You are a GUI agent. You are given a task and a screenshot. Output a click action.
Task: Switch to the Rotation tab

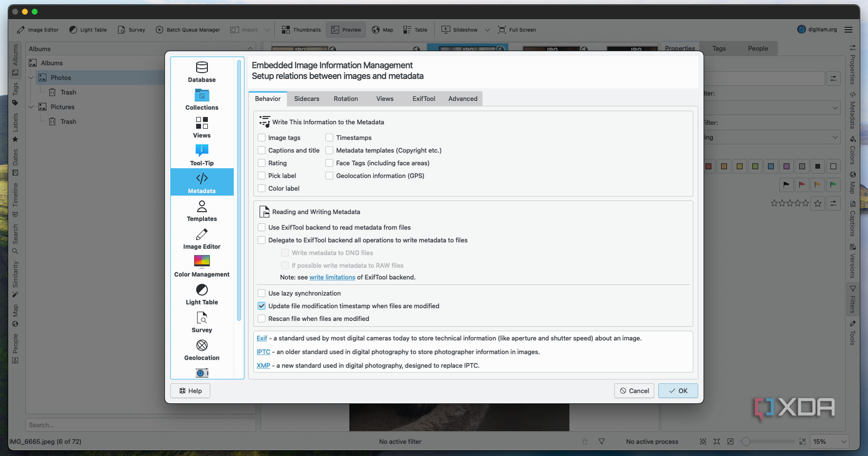(346, 99)
